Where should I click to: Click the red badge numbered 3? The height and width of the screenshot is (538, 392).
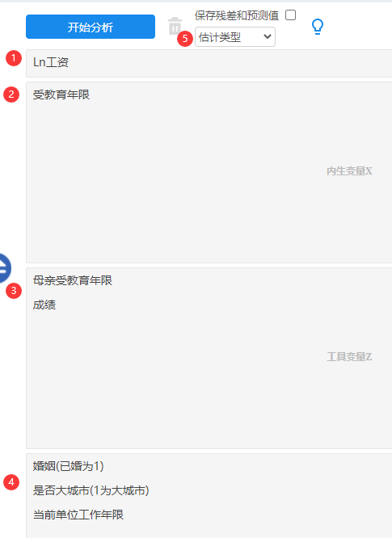[14, 291]
